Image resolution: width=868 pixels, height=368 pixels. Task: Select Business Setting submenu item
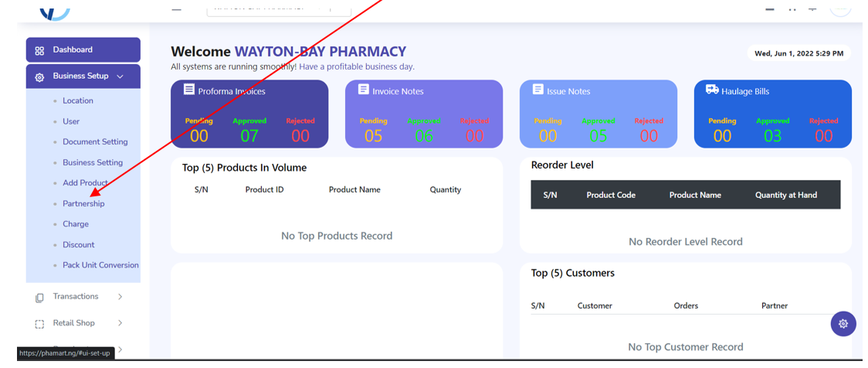93,162
